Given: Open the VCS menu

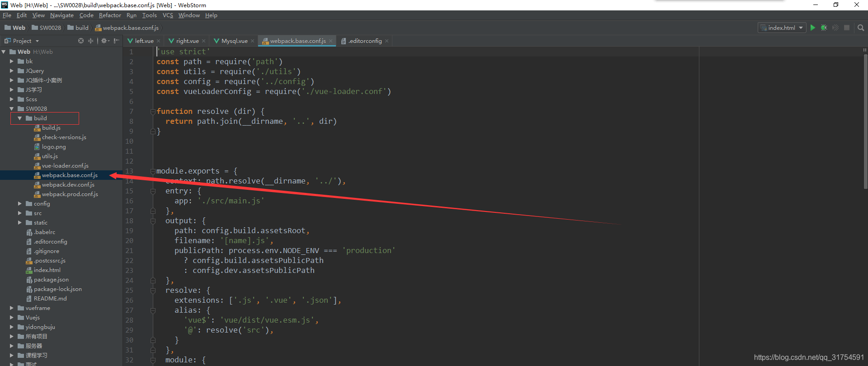Looking at the screenshot, I should click(x=168, y=15).
